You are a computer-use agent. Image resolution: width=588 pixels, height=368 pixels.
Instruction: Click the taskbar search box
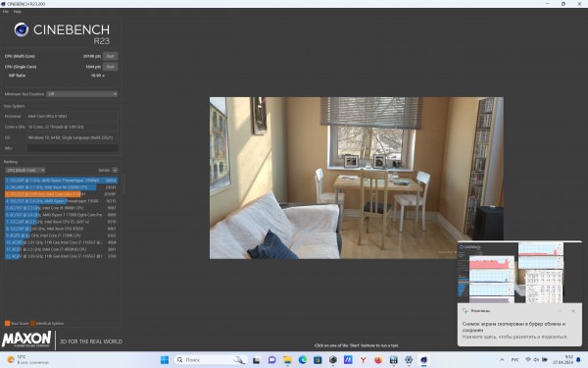coord(211,360)
